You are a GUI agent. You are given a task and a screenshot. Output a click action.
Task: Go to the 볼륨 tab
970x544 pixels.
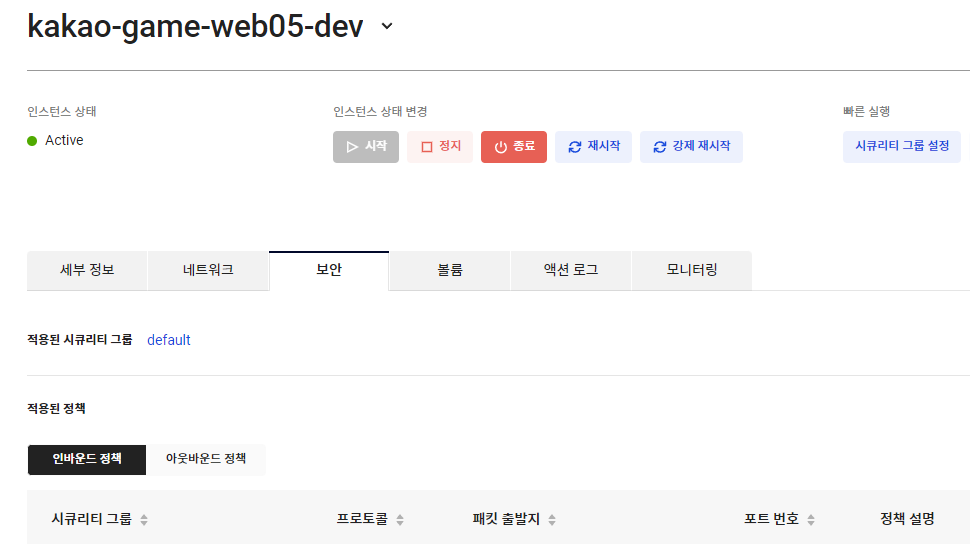coord(450,270)
